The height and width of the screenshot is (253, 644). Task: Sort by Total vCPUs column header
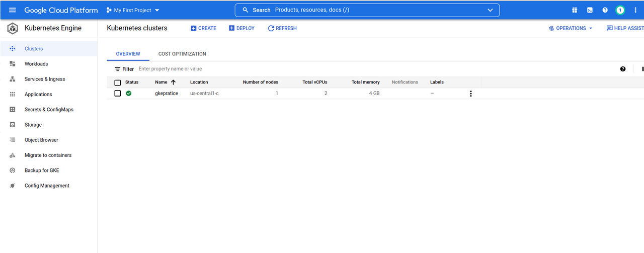coord(315,82)
